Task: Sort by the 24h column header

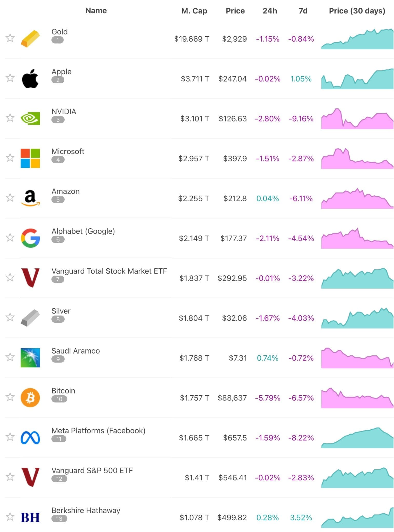Action: 270,11
